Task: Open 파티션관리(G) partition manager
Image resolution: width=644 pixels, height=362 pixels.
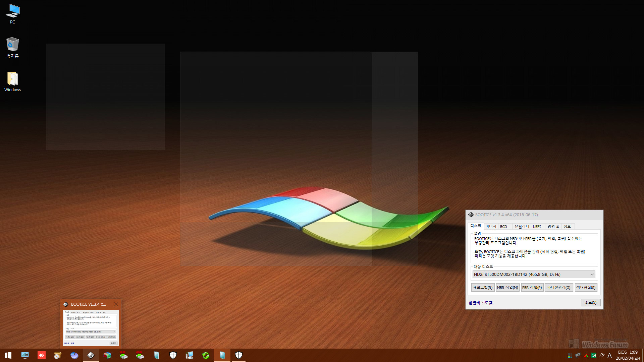Action: coord(558,288)
